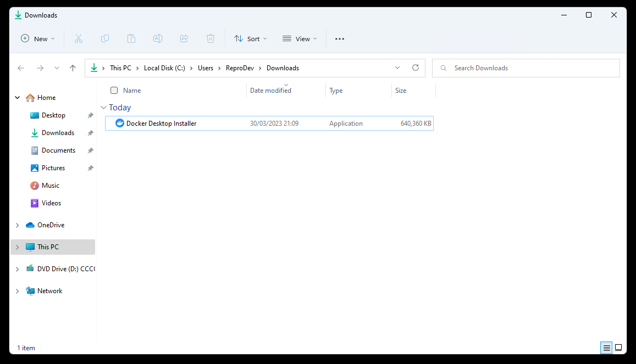Copy the Docker Desktop Installer via toolbar icon

pos(105,38)
